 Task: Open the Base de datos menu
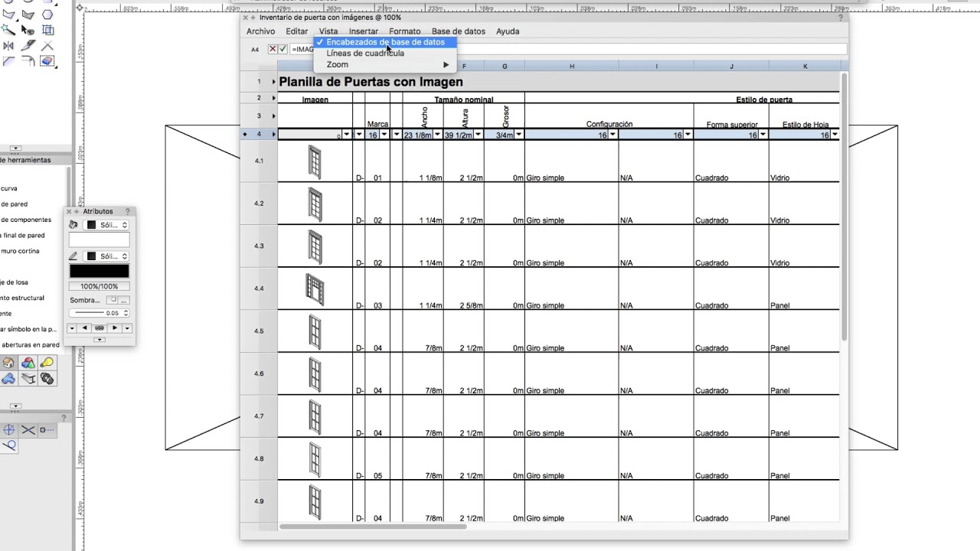coord(459,31)
